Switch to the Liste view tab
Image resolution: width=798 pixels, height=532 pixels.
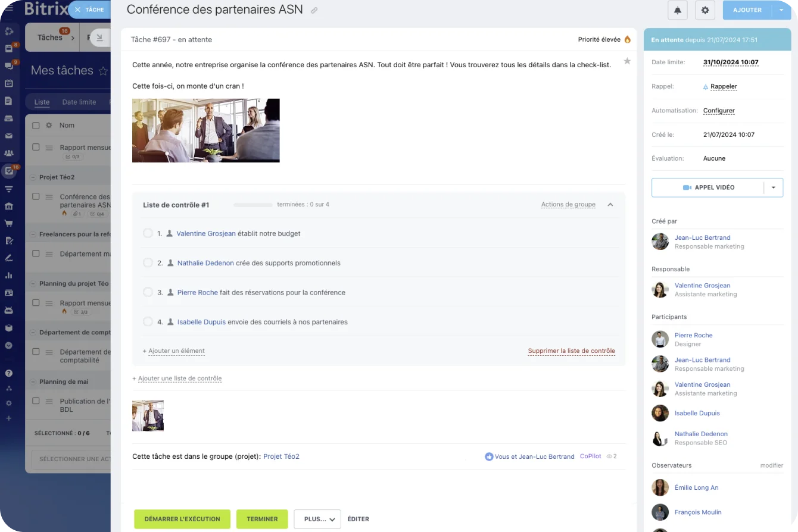42,102
